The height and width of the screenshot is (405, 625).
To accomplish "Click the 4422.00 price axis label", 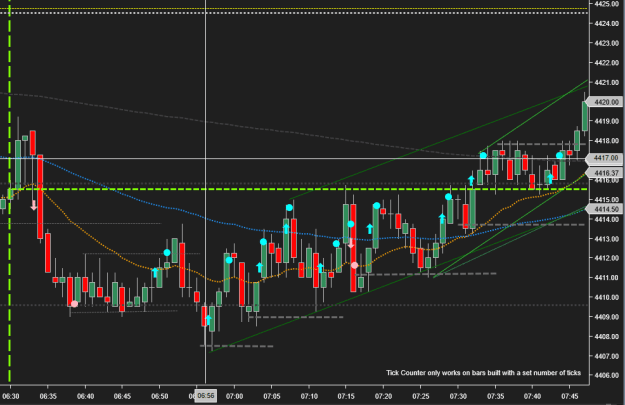I will [607, 63].
